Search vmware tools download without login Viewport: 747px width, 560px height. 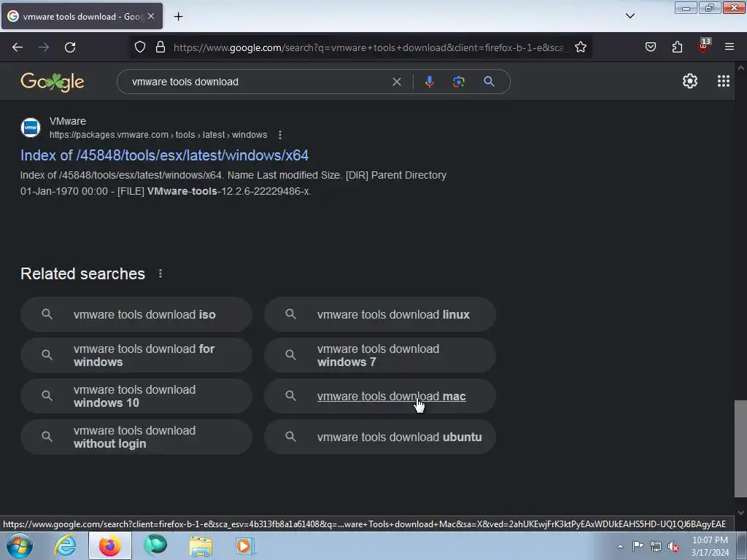tap(136, 437)
